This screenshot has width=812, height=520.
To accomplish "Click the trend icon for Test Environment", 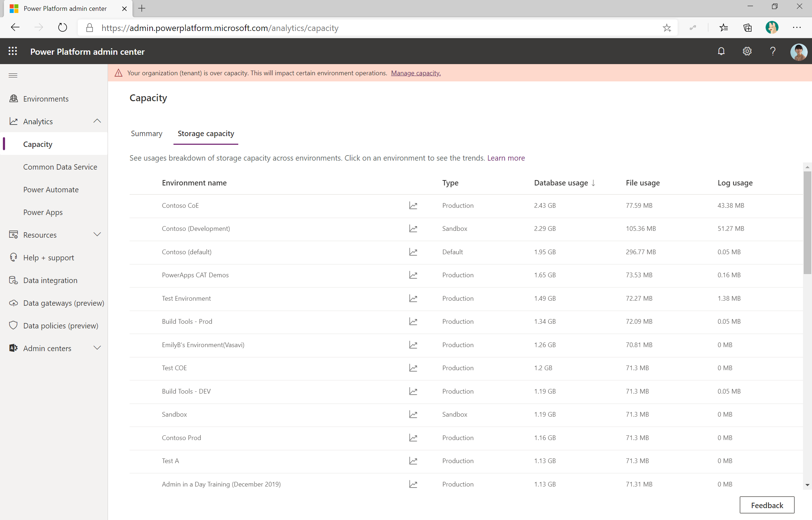I will click(x=412, y=298).
